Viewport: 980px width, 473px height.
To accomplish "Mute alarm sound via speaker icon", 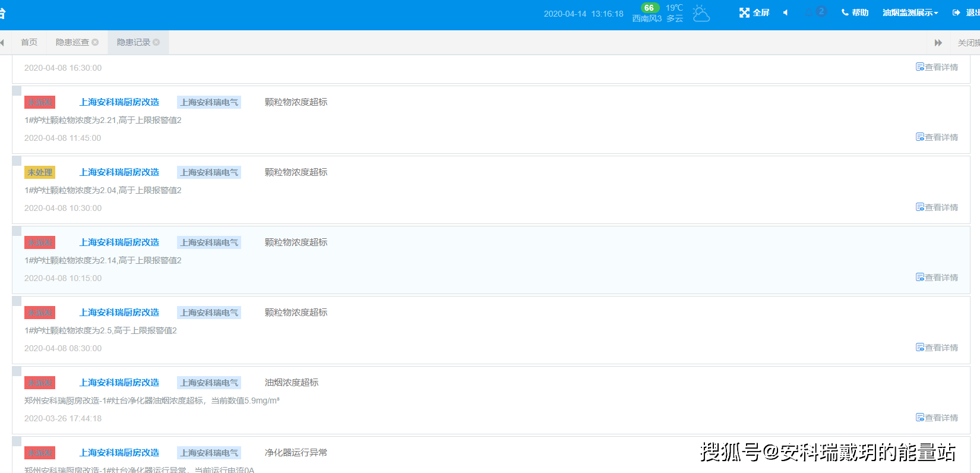I will (785, 12).
